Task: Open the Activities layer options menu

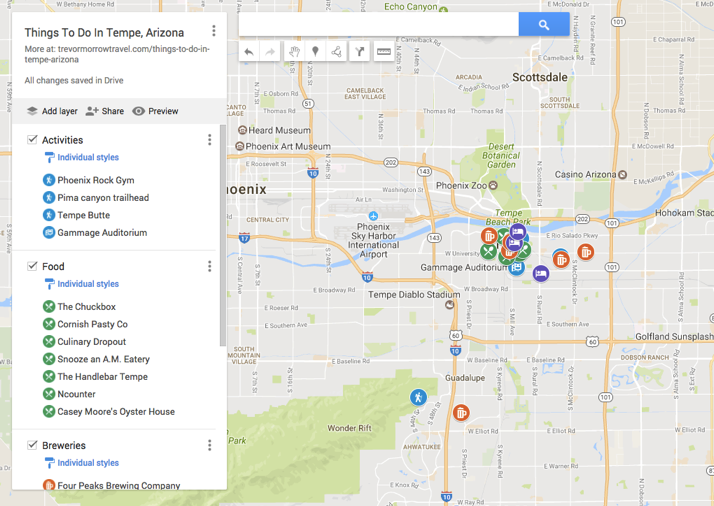Action: point(209,140)
